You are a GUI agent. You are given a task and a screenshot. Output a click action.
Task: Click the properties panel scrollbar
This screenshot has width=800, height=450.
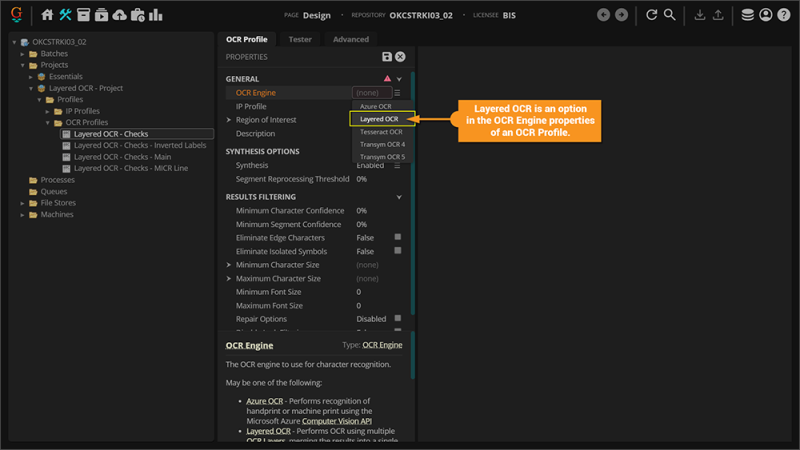click(413, 194)
